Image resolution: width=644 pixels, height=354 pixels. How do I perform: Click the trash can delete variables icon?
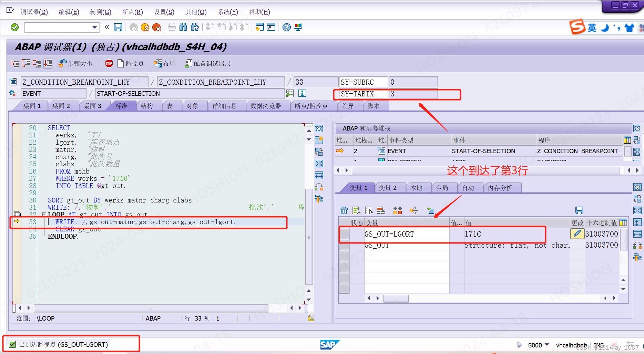pyautogui.click(x=344, y=210)
